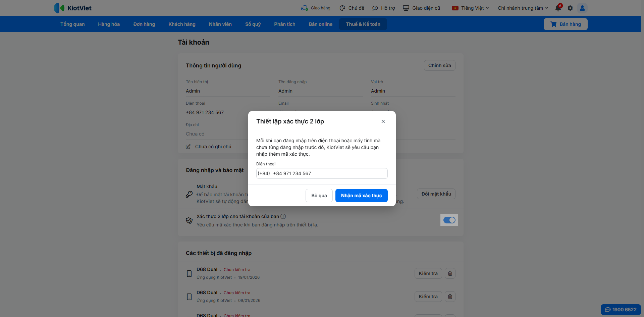Open the notifications bell
This screenshot has width=644, height=317.
pyautogui.click(x=558, y=8)
